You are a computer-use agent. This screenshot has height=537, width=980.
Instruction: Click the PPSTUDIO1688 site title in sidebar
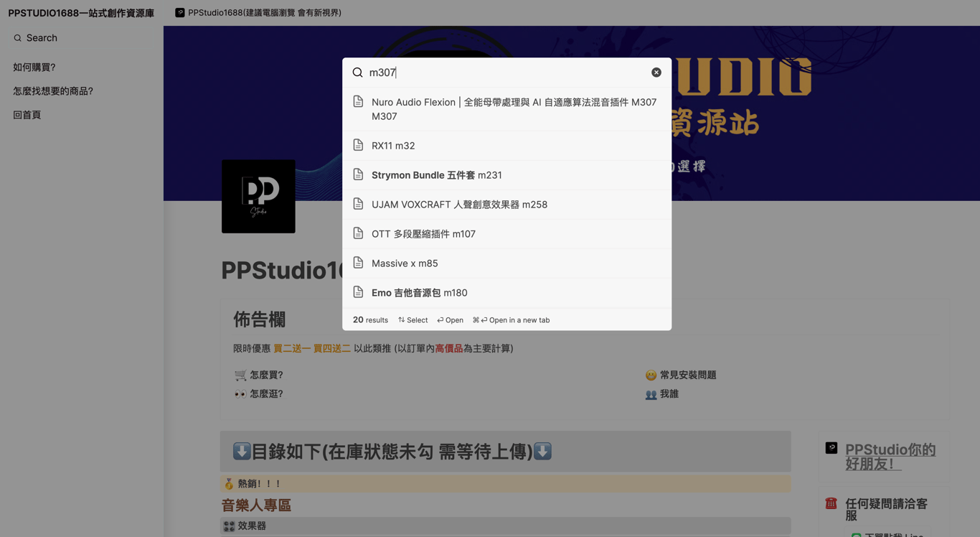point(81,13)
